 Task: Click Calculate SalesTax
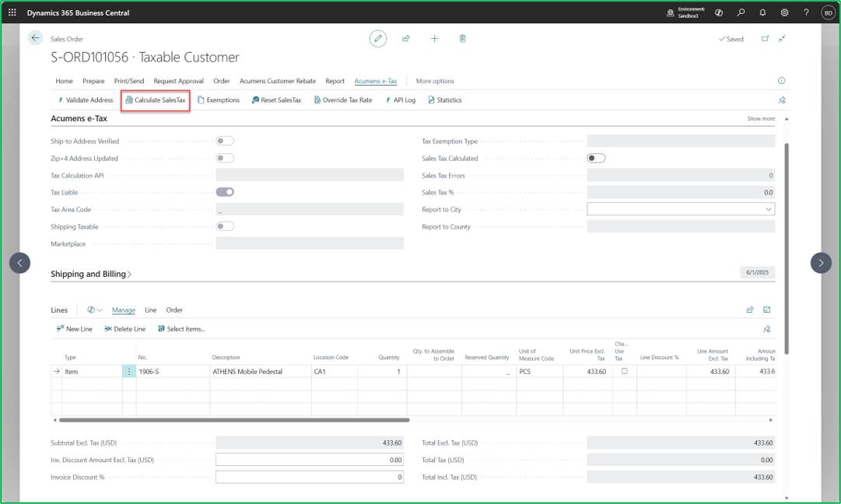156,100
